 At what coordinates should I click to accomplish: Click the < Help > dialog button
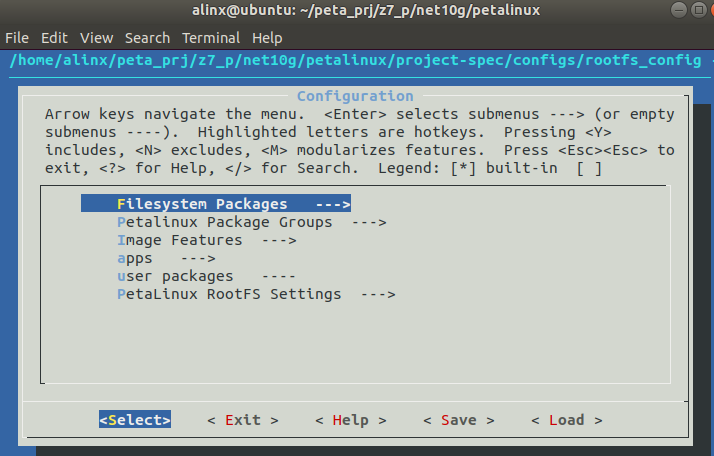point(351,420)
